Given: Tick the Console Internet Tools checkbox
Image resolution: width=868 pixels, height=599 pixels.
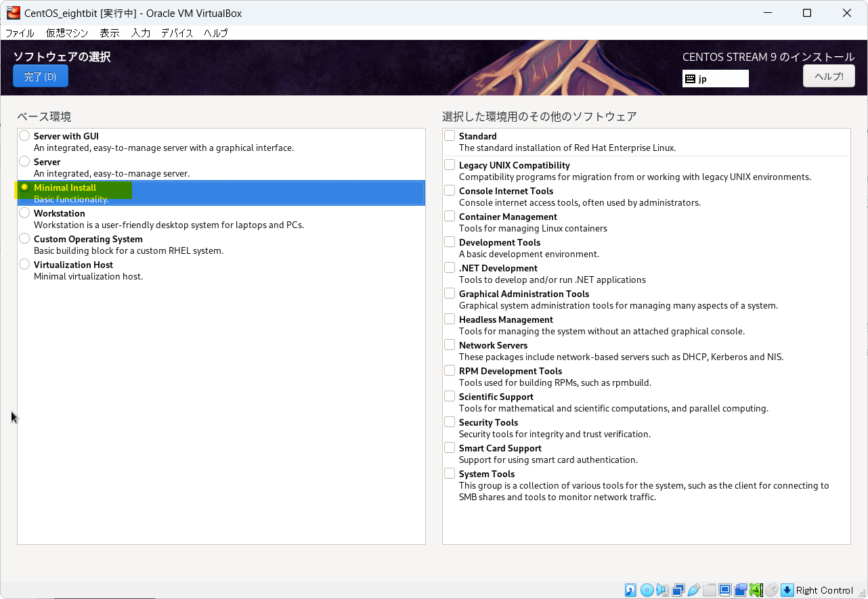Looking at the screenshot, I should (450, 190).
